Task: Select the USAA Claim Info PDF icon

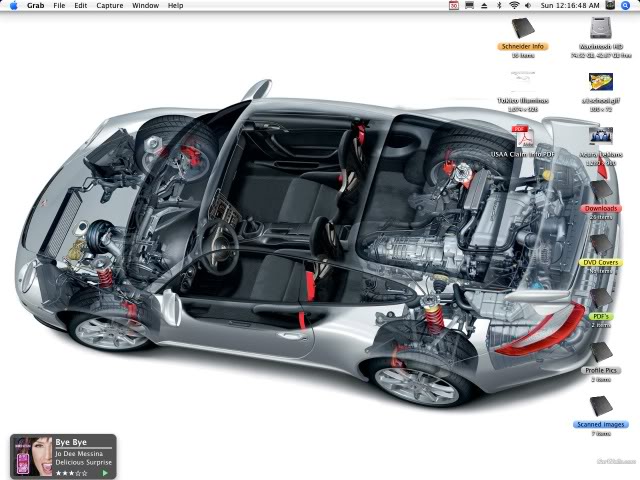Action: [x=523, y=136]
